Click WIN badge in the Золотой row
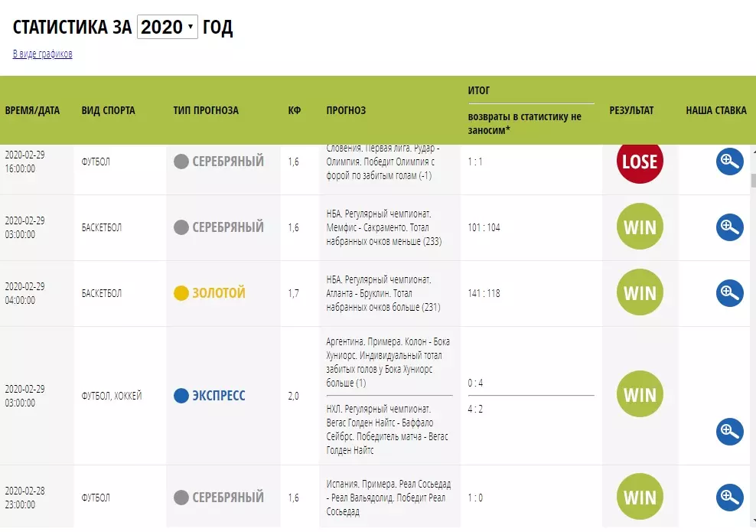Image resolution: width=756 pixels, height=532 pixels. click(x=640, y=292)
